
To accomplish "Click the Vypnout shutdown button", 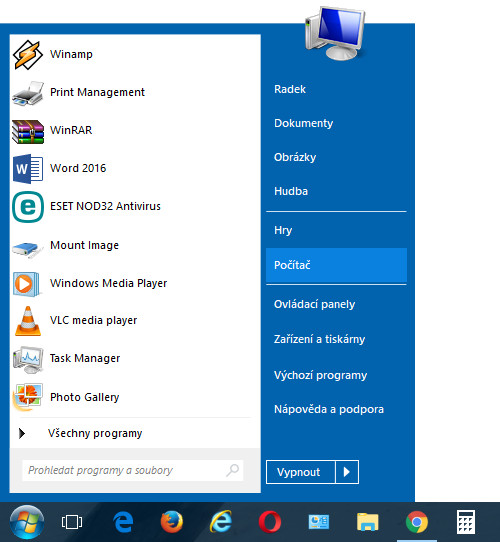I will (300, 472).
